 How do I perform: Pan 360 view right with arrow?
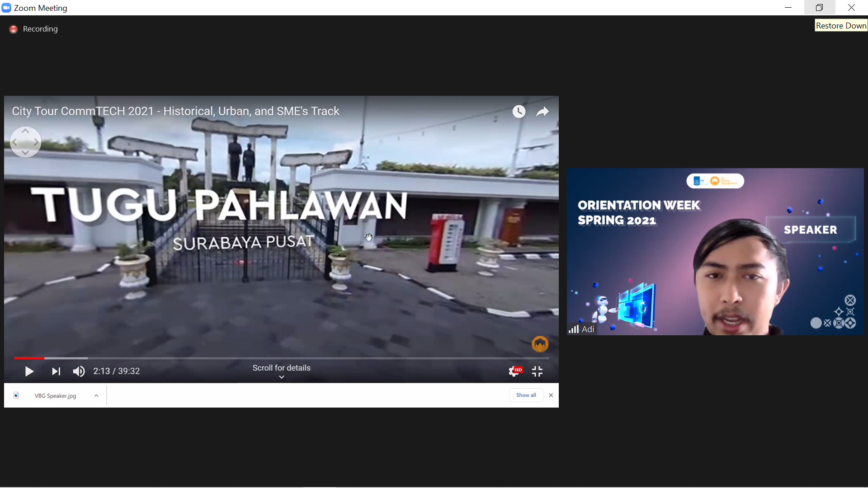(36, 142)
